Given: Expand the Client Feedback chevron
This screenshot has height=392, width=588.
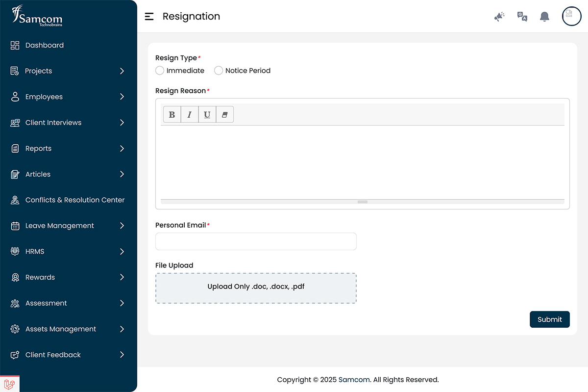Looking at the screenshot, I should click(x=122, y=355).
